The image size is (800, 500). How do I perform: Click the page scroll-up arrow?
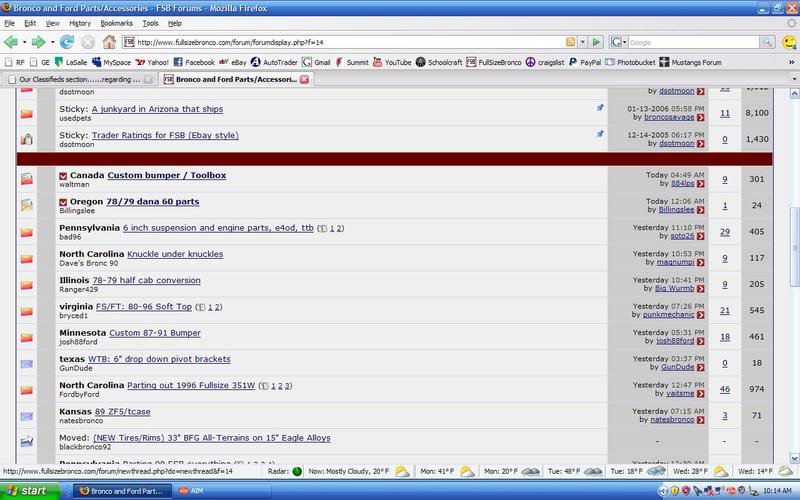pos(794,93)
